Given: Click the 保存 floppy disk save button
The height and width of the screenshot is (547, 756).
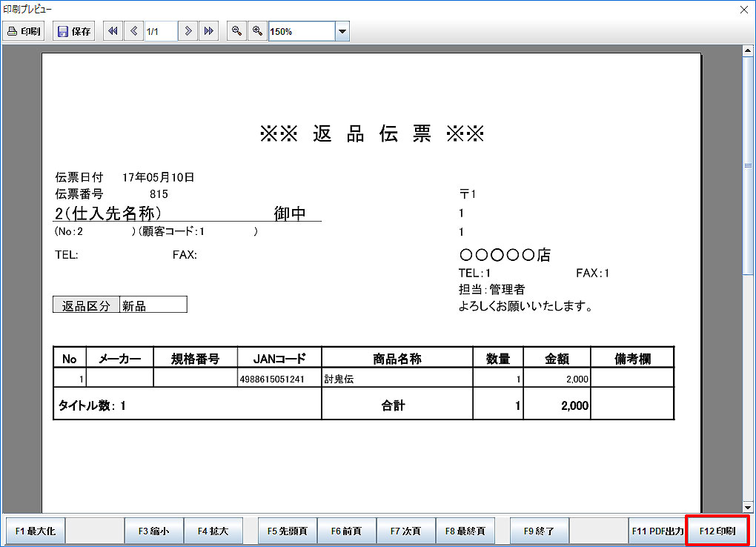Looking at the screenshot, I should click(74, 31).
